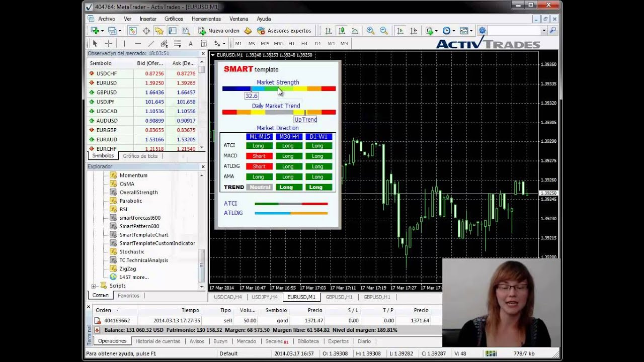This screenshot has height=362, width=644.
Task: Select the SmartPattern600 indicator
Action: click(139, 226)
